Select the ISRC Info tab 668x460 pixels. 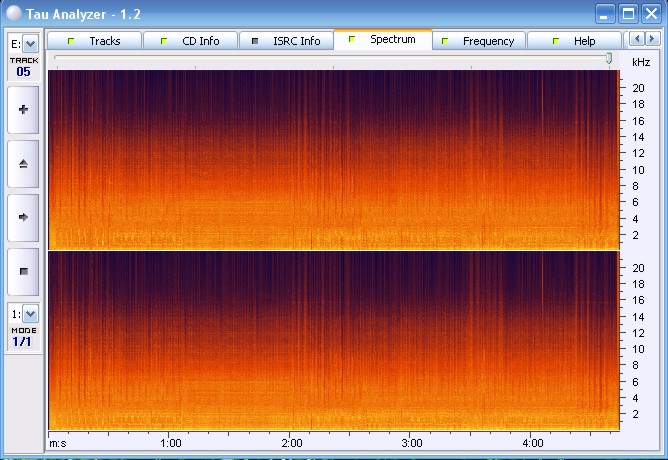click(287, 41)
